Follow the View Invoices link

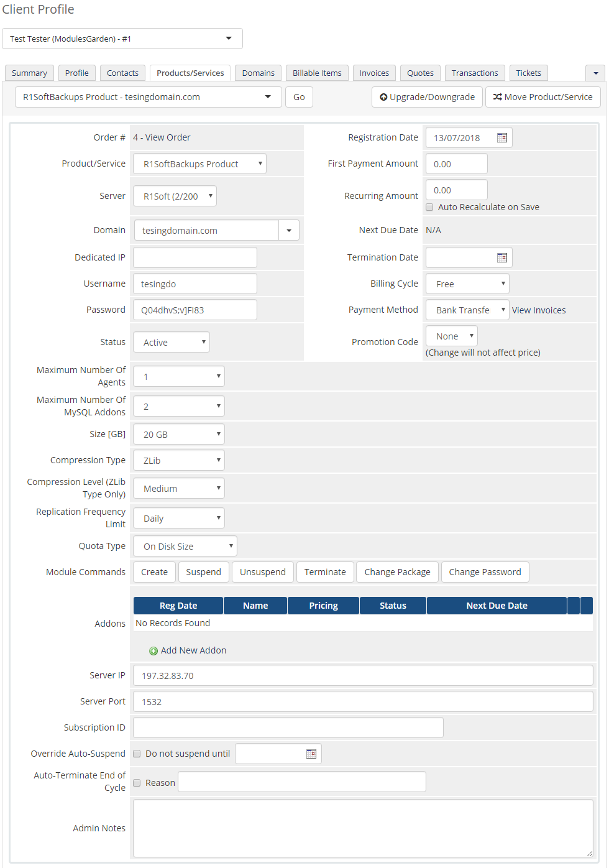point(539,310)
